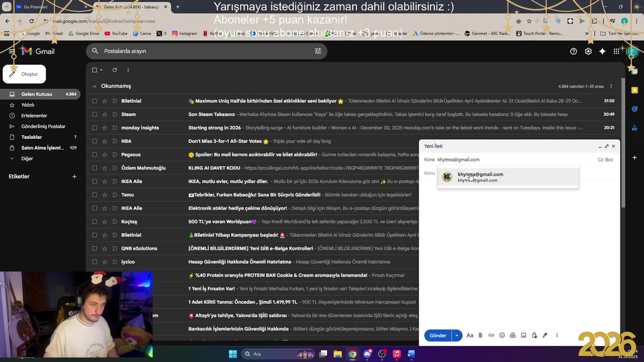The height and width of the screenshot is (362, 644).
Task: Open Ertelenenler folder
Action: click(x=40, y=116)
